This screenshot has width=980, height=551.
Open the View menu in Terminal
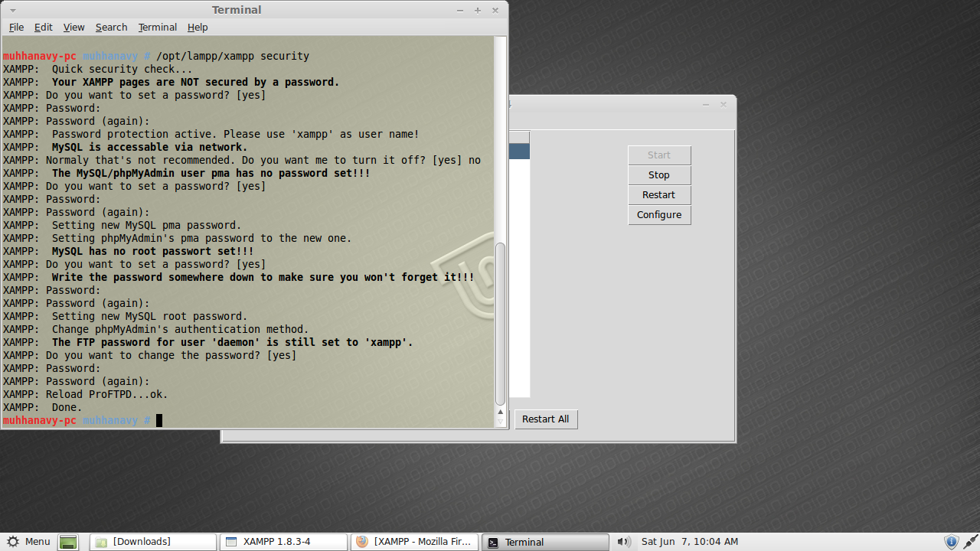click(73, 27)
